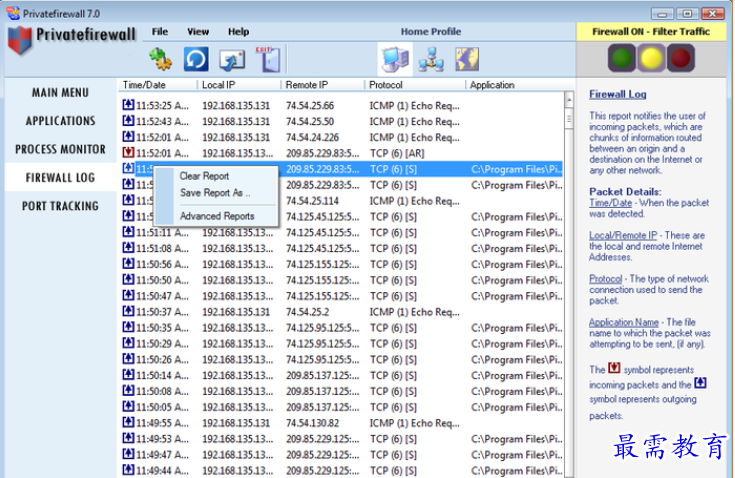This screenshot has height=478, width=735.
Task: Click the blue refresh arrow toolbar icon
Action: click(196, 59)
